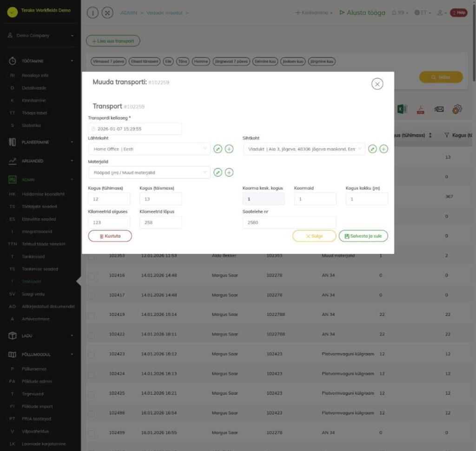Screen dimensions: 476x451
Task: Close the Muuda transporti dialog
Action: pyautogui.click(x=377, y=84)
